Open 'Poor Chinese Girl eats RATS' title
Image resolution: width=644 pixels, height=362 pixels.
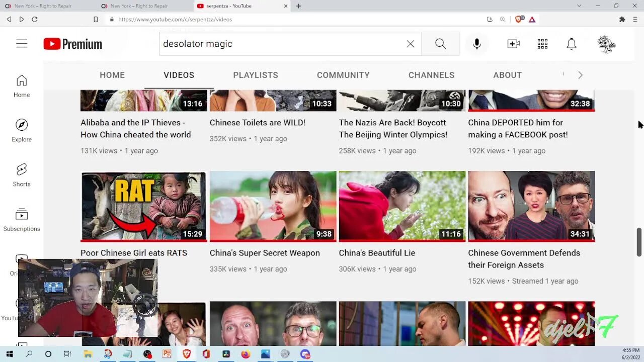(x=134, y=253)
